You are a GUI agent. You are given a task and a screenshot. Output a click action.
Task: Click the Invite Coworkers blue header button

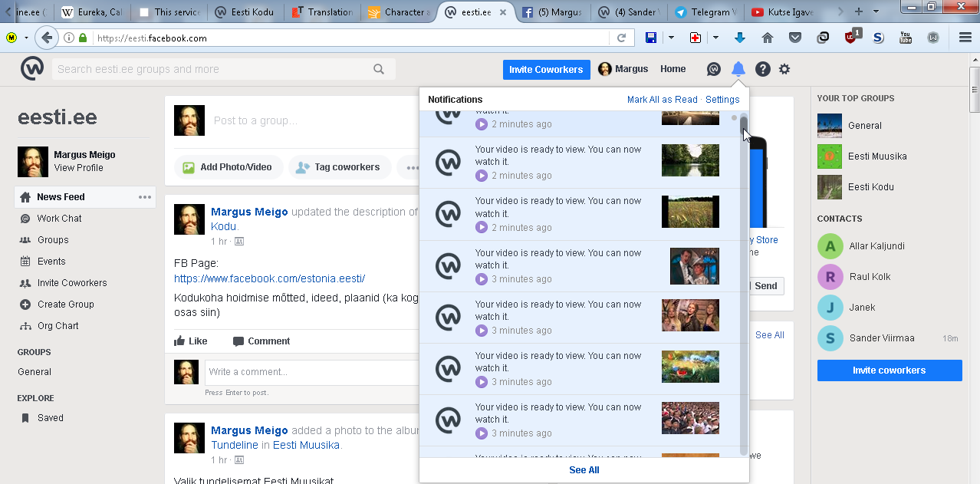click(547, 69)
